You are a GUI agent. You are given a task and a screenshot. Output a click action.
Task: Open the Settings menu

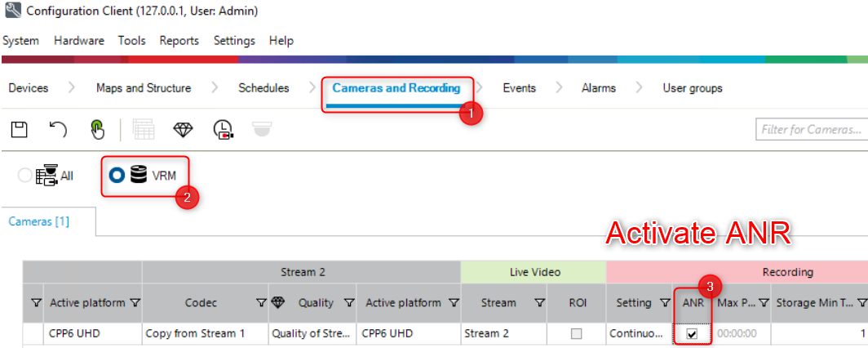point(234,41)
